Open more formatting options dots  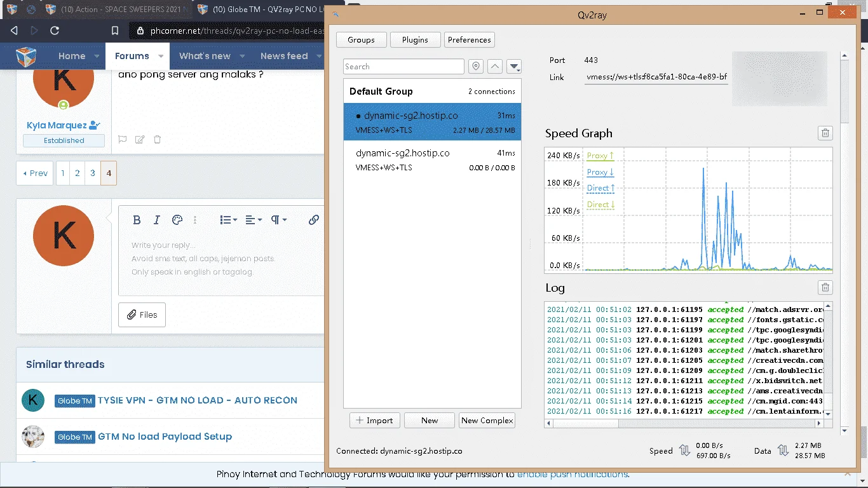tap(195, 220)
